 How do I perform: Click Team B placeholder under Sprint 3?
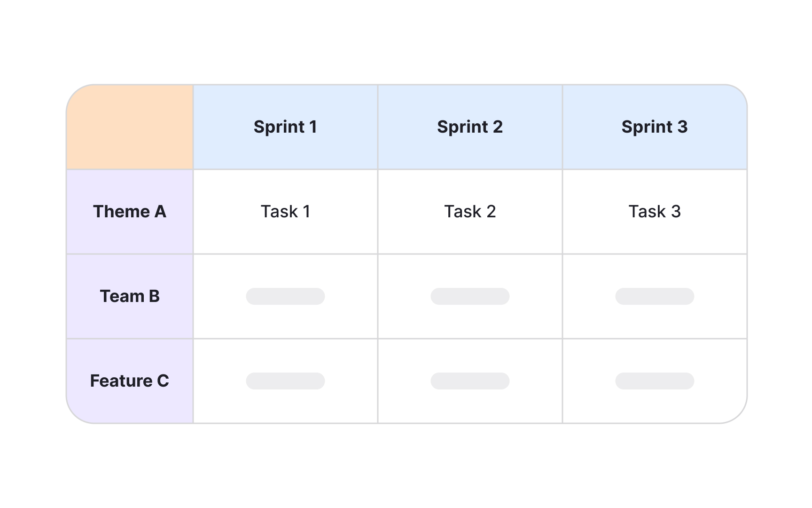point(655,296)
